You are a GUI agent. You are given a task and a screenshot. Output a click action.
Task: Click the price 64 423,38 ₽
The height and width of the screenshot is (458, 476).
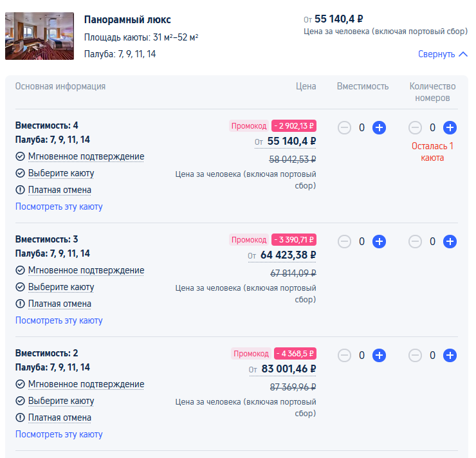tap(288, 255)
